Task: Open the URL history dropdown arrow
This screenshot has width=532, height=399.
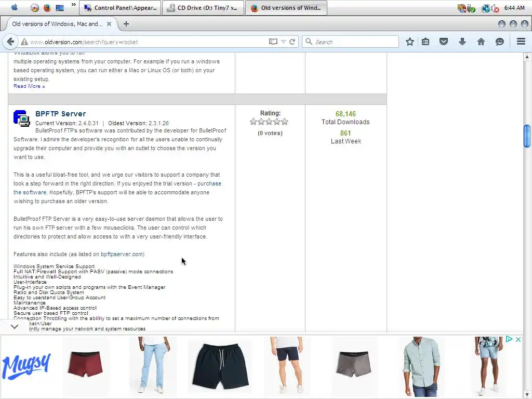Action: (283, 42)
